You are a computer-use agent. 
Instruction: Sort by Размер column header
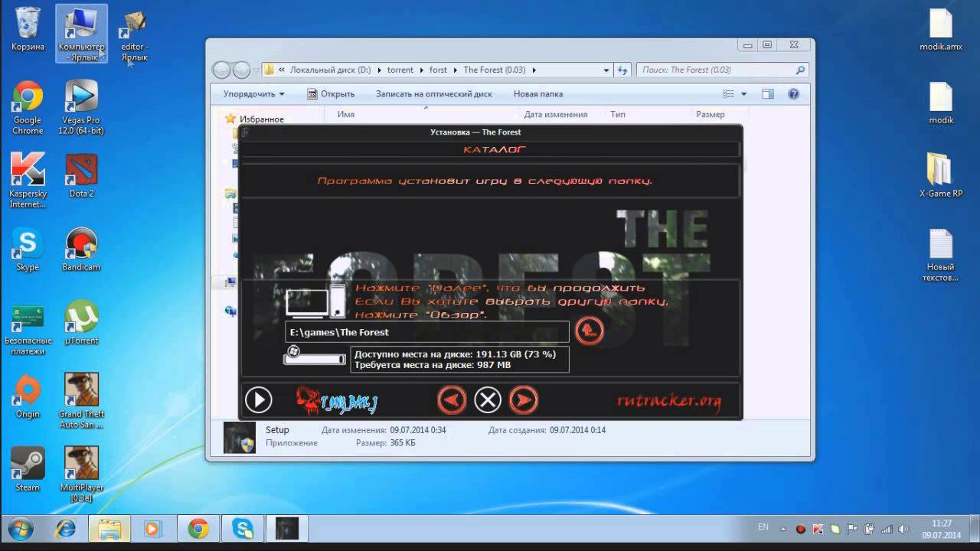710,115
